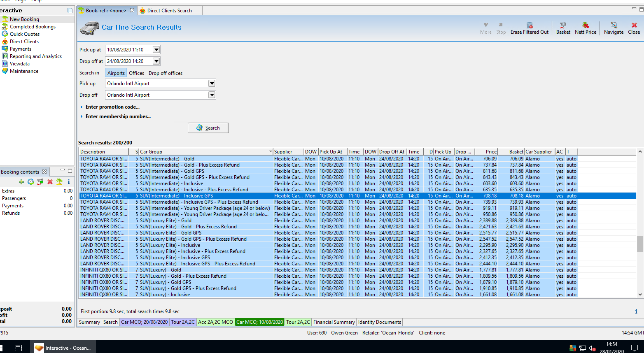Open the Navigate compass icon

tap(614, 25)
